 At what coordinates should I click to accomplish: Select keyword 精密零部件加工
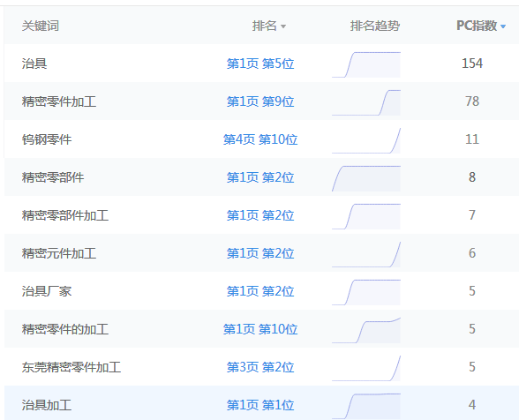click(65, 215)
